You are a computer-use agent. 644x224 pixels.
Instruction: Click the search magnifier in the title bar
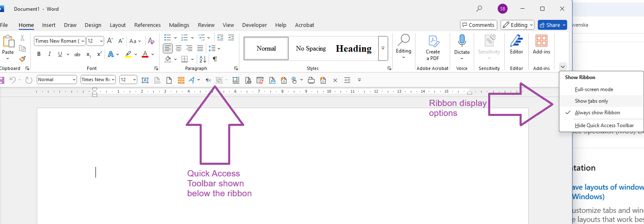point(479,9)
